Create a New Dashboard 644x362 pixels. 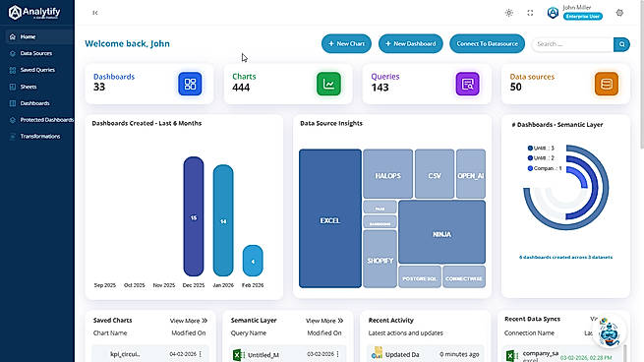tap(411, 43)
